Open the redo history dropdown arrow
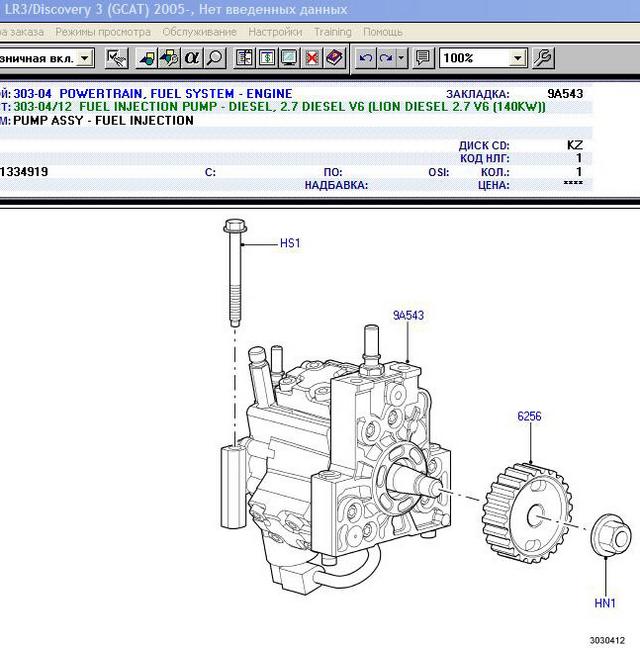 click(401, 58)
